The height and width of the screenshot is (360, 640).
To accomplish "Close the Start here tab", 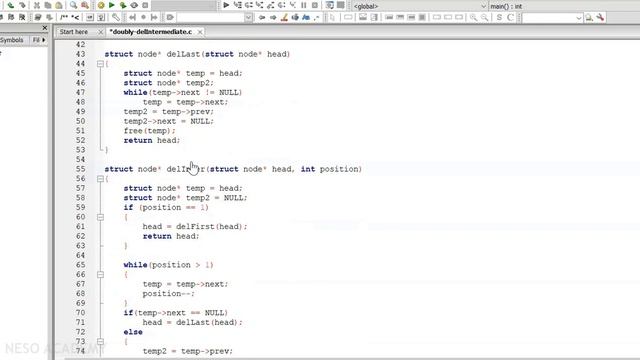I will click(x=100, y=32).
